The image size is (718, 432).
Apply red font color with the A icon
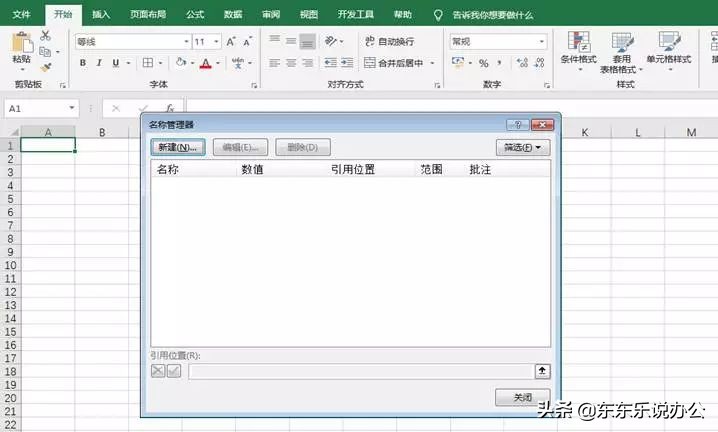point(206,63)
